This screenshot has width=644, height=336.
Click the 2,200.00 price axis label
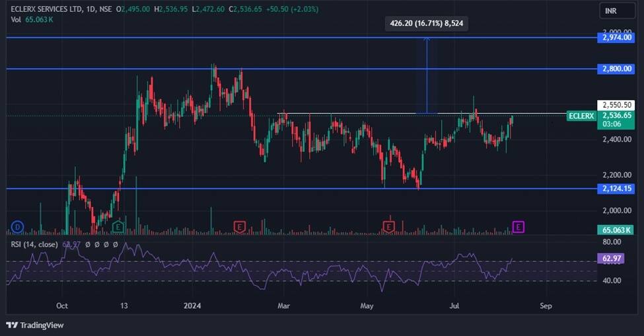617,175
